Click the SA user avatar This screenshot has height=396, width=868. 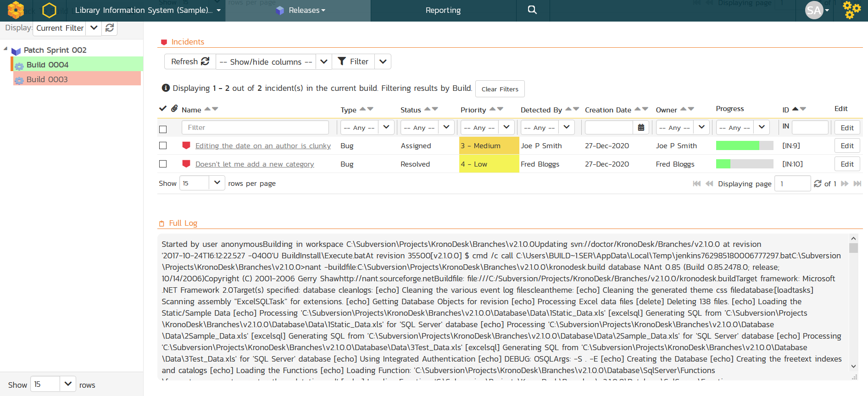pyautogui.click(x=814, y=10)
